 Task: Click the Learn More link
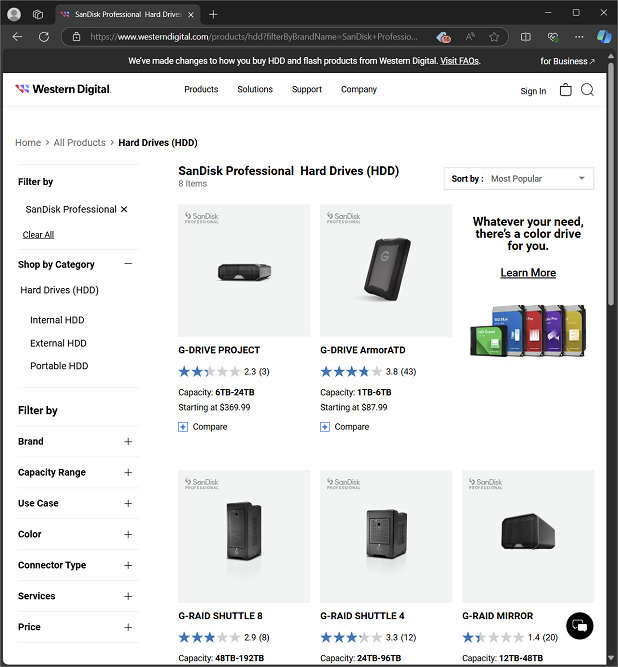pyautogui.click(x=528, y=273)
